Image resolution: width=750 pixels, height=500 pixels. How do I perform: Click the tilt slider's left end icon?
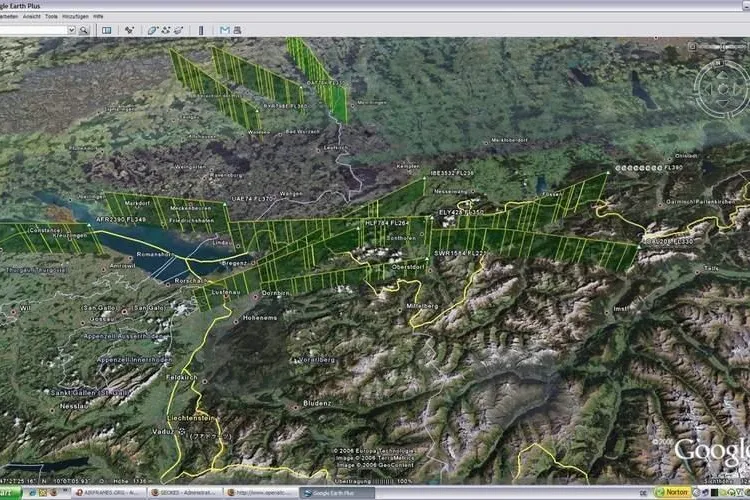(x=692, y=46)
